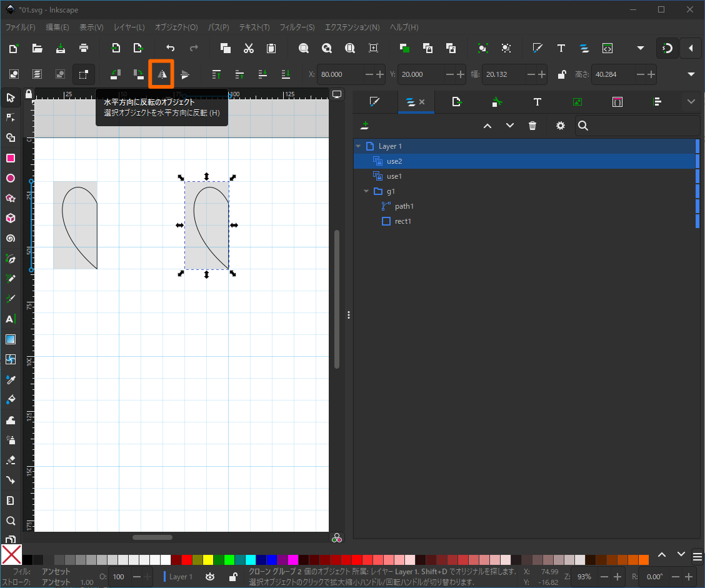The height and width of the screenshot is (588, 705).
Task: Click the Redo arrow
Action: (x=193, y=48)
